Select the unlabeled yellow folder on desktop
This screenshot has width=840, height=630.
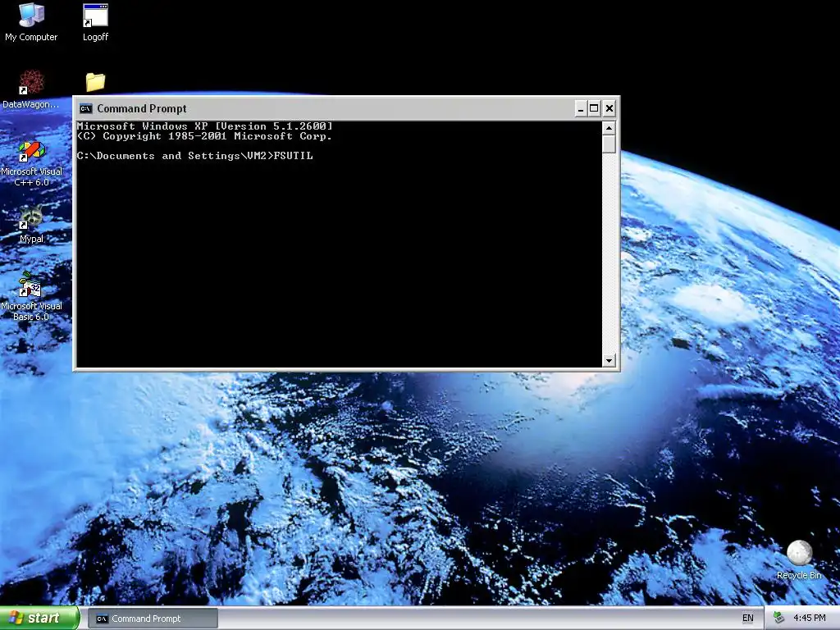pyautogui.click(x=95, y=82)
